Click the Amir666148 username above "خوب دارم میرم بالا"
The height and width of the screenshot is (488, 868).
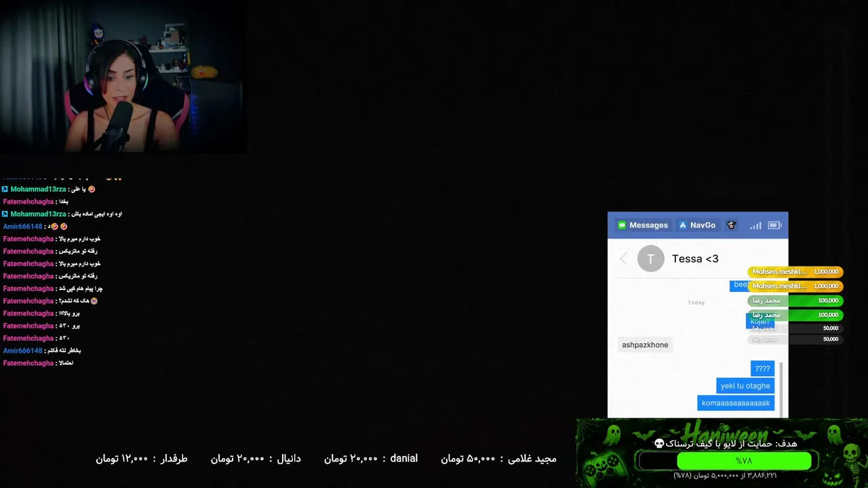coord(22,226)
